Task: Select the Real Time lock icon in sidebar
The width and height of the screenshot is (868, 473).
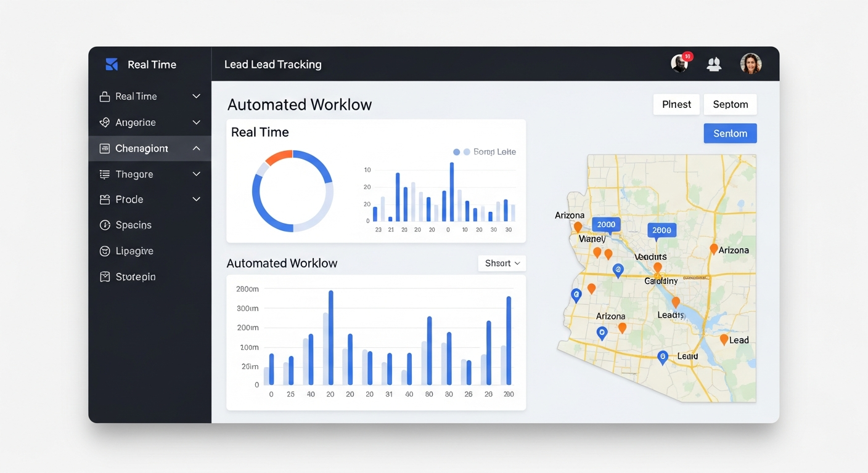Action: tap(106, 96)
